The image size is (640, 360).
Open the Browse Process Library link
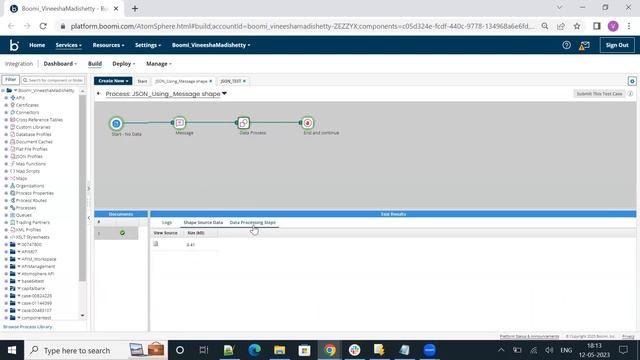(27, 327)
